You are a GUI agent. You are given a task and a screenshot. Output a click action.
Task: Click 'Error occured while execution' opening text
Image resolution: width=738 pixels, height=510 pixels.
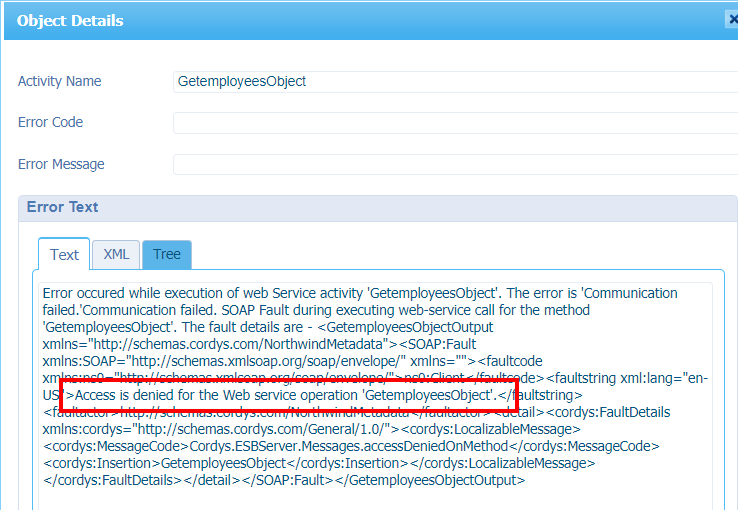click(x=150, y=293)
